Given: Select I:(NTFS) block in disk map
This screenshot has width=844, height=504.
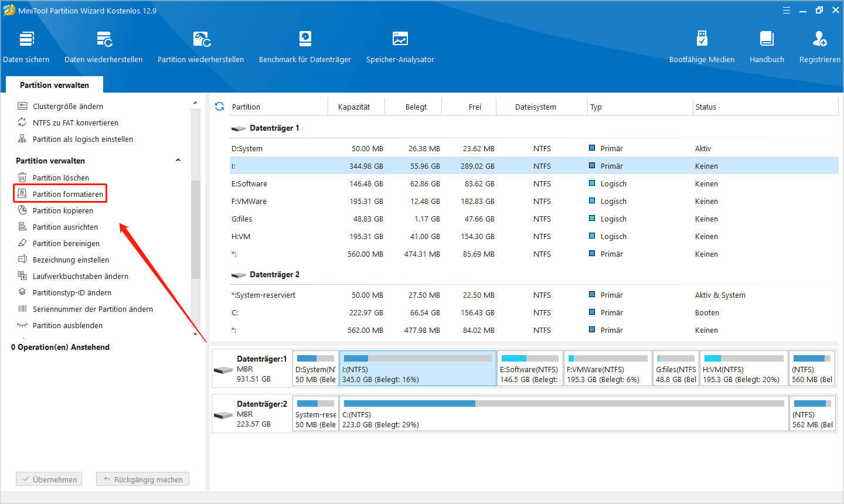Looking at the screenshot, I should tap(418, 368).
